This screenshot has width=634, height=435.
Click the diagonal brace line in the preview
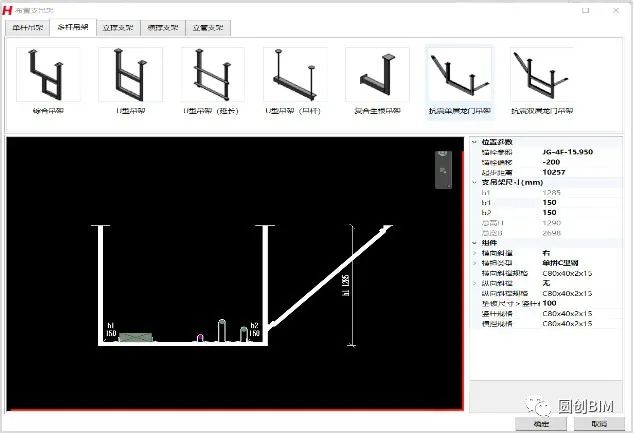coord(330,277)
